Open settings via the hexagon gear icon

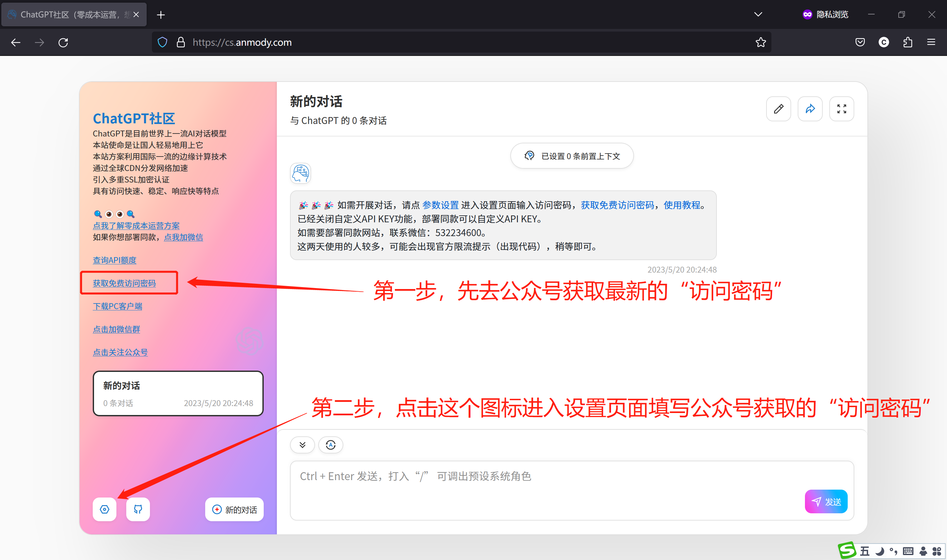pyautogui.click(x=105, y=509)
